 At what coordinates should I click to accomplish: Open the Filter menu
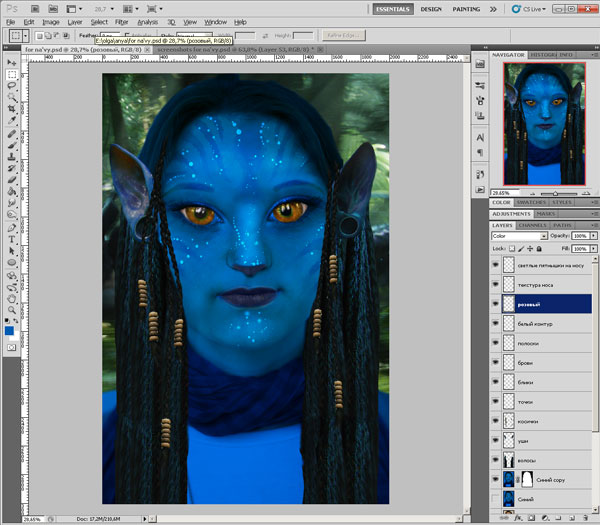click(121, 21)
